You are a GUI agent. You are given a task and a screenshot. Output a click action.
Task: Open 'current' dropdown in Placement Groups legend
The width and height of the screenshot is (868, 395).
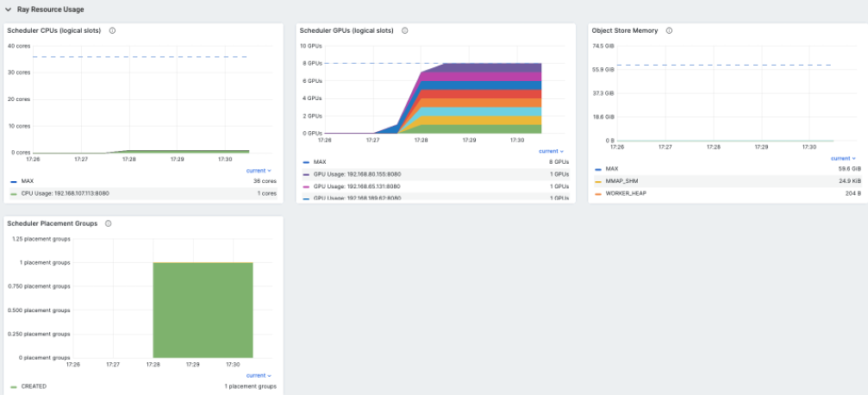pyautogui.click(x=259, y=376)
